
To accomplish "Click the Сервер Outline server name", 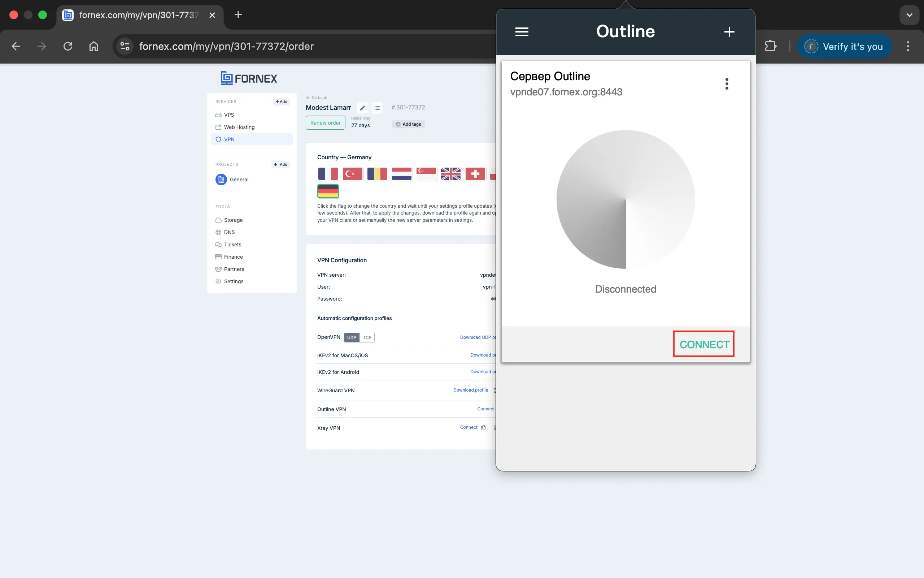I will pyautogui.click(x=550, y=77).
